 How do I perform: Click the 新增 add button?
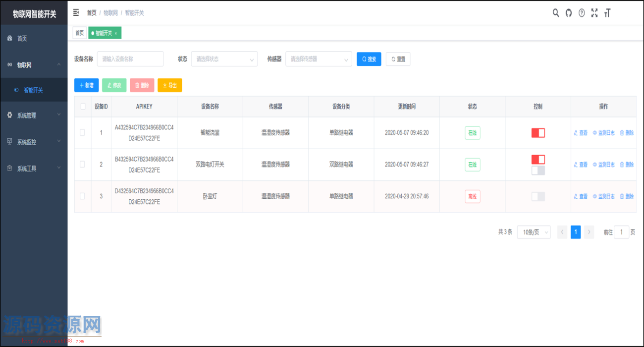(x=86, y=85)
